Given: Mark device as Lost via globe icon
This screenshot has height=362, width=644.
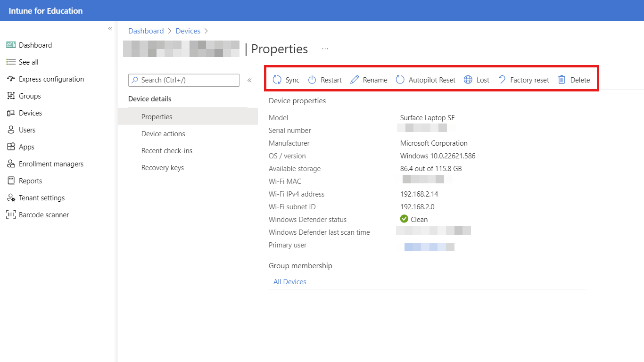Looking at the screenshot, I should click(x=468, y=80).
